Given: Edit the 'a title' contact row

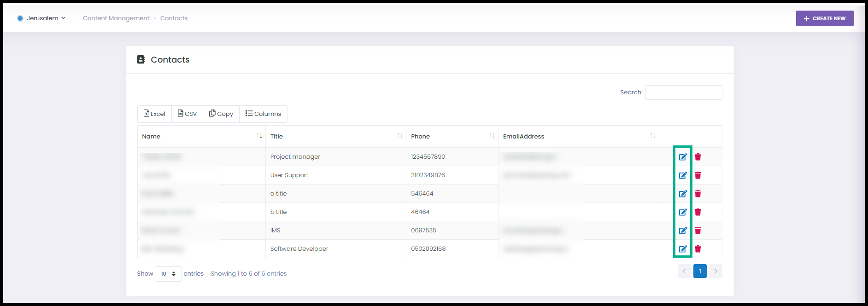Looking at the screenshot, I should coord(683,194).
